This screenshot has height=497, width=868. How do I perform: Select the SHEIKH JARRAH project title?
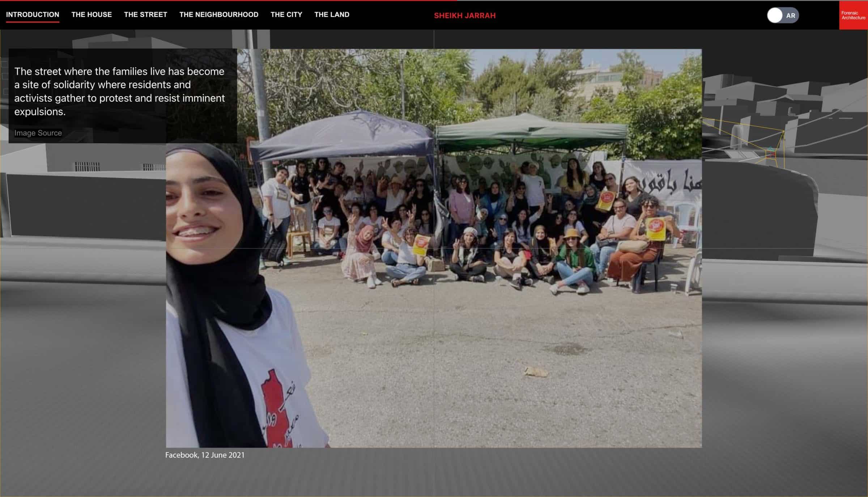tap(465, 15)
